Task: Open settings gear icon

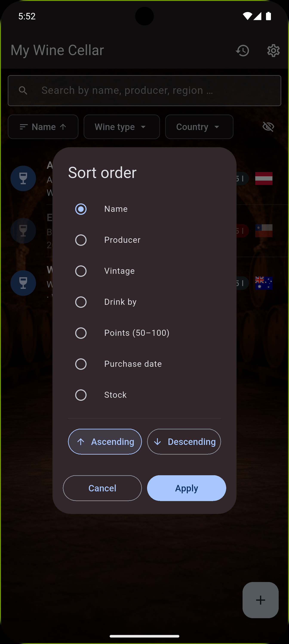Action: [273, 51]
